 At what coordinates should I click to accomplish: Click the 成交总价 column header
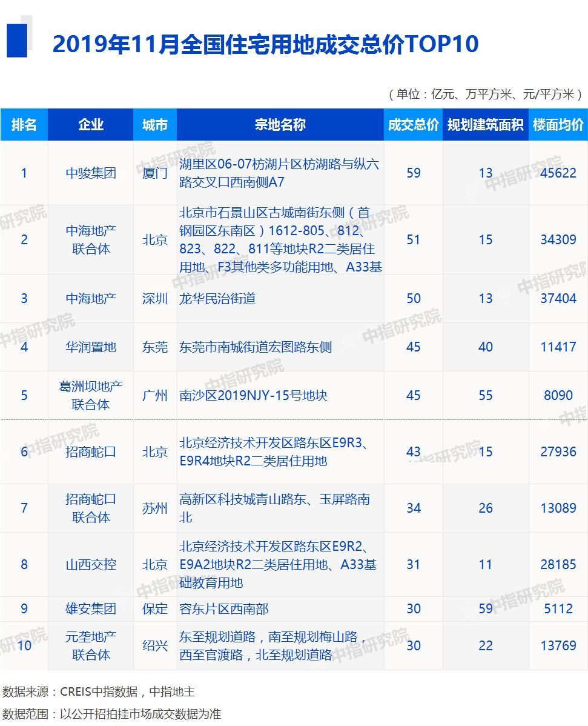click(413, 125)
